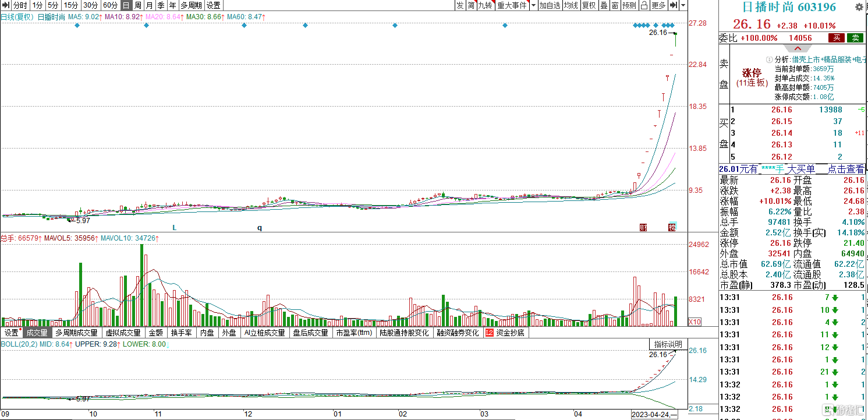Viewport: 868px width, 420px height.
Task: Toggle the 叠 overlay button
Action: (x=604, y=5)
